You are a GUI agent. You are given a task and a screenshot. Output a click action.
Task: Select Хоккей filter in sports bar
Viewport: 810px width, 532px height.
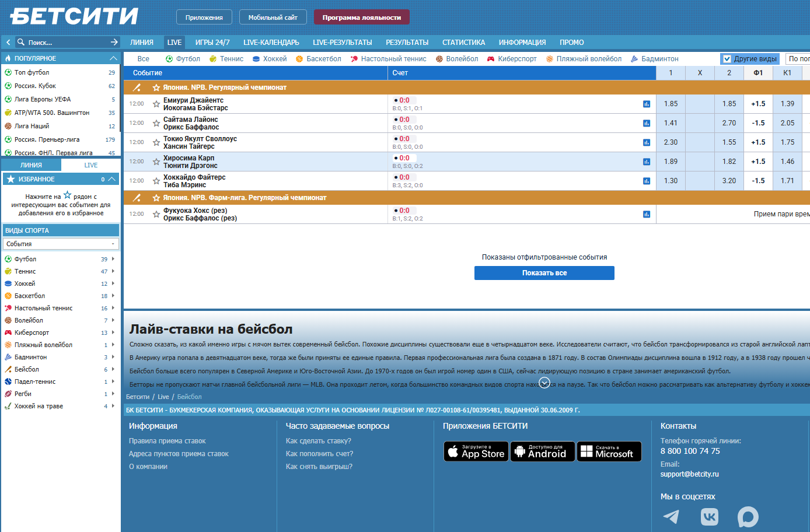(x=269, y=59)
